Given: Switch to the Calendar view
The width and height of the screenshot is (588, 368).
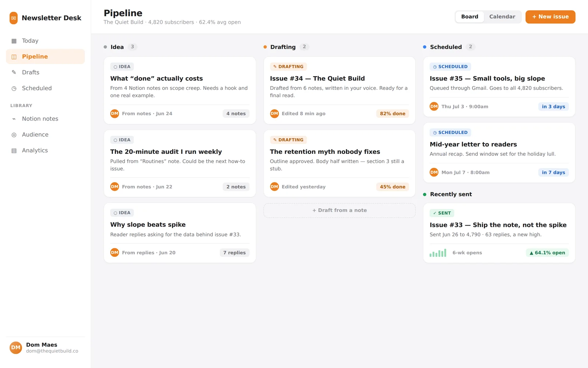Looking at the screenshot, I should click(502, 17).
